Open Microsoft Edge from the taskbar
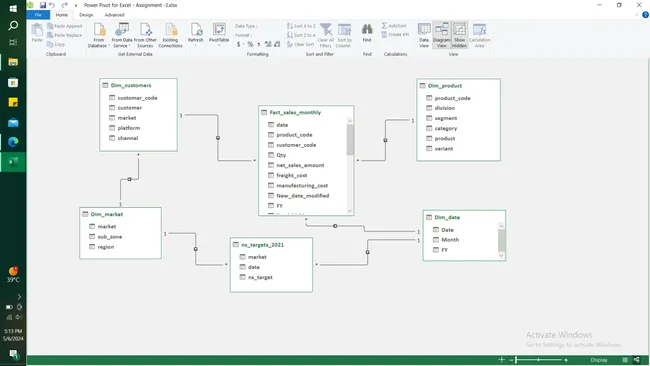Image resolution: width=650 pixels, height=366 pixels. [x=13, y=142]
